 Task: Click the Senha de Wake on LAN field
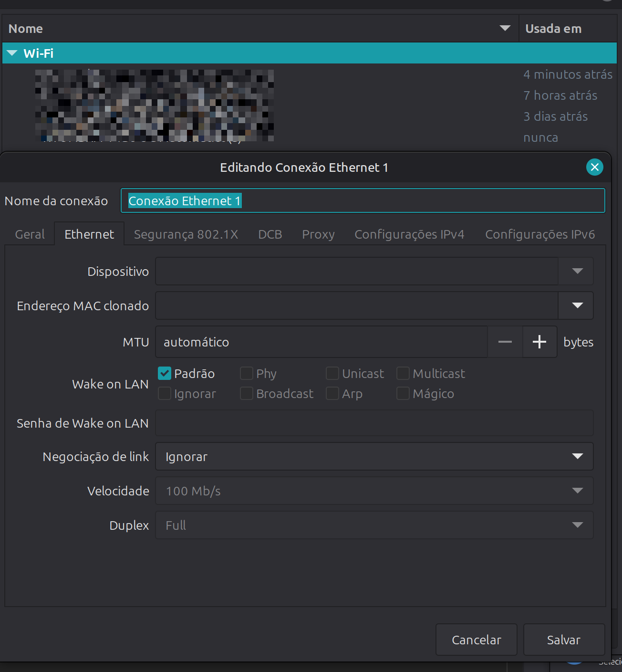[374, 423]
